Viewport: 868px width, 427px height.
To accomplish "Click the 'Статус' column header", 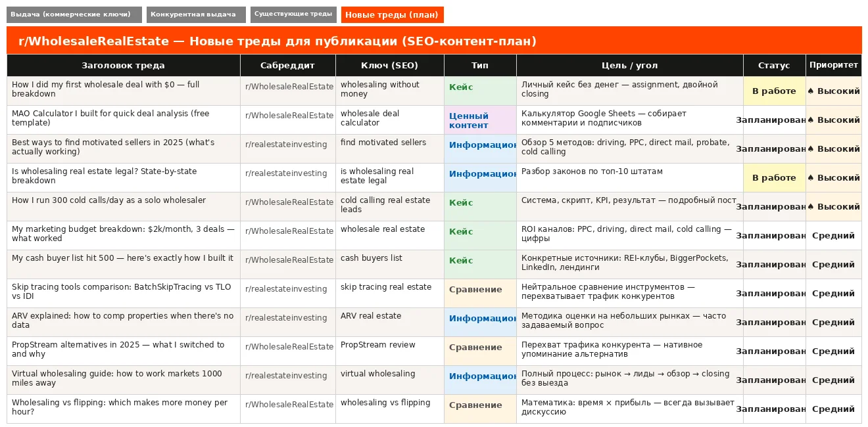I will [774, 65].
